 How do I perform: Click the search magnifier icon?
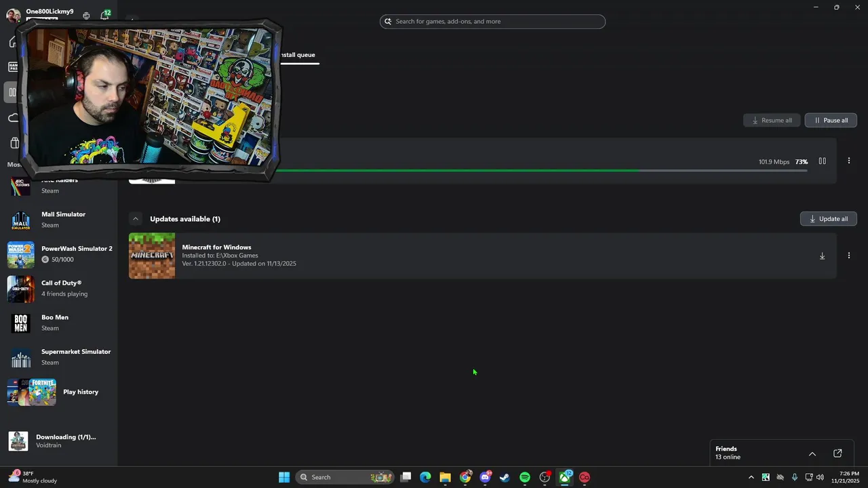click(388, 22)
